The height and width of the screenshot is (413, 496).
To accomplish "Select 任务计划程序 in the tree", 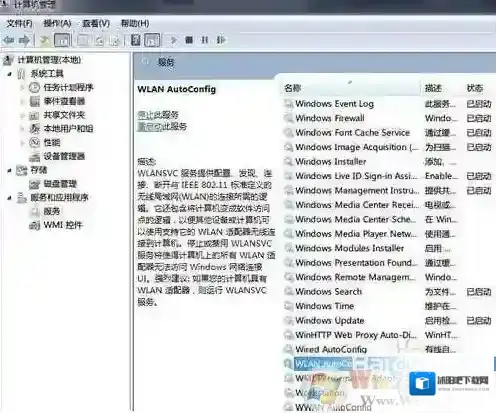I will click(x=68, y=88).
